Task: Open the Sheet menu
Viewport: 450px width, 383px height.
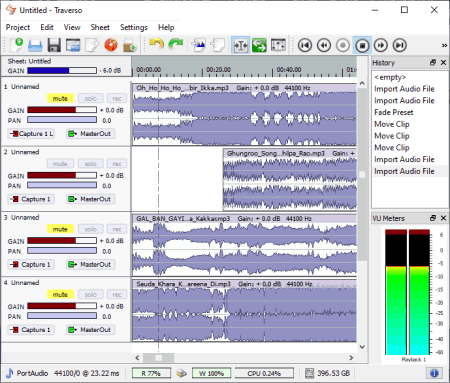Action: (100, 27)
